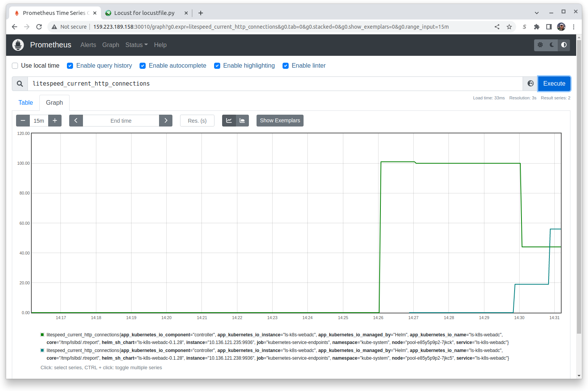Select the unstacked line graph icon

tap(229, 121)
